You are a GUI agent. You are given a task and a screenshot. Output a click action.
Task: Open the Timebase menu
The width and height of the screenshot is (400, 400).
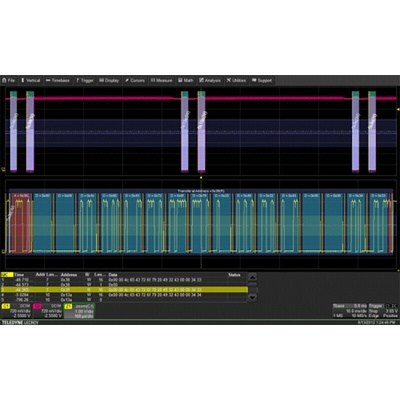[x=58, y=80]
